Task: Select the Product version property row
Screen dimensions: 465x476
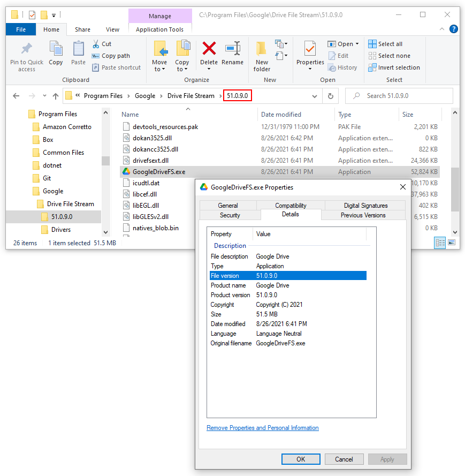Action: [288, 295]
